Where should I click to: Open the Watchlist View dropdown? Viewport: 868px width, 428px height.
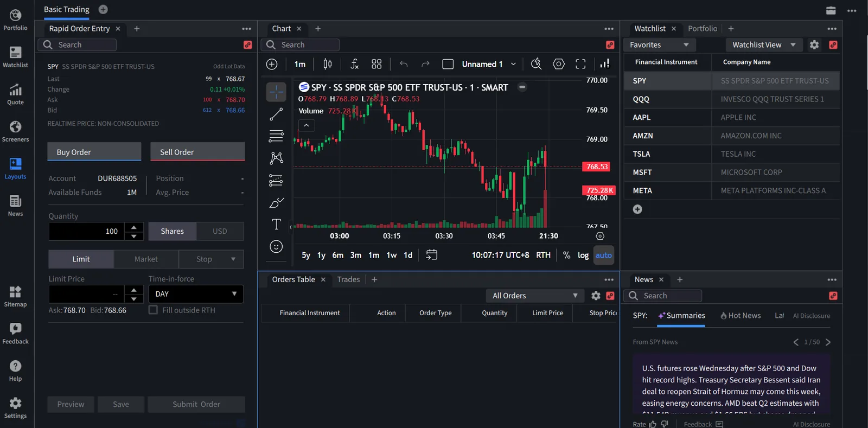[764, 45]
